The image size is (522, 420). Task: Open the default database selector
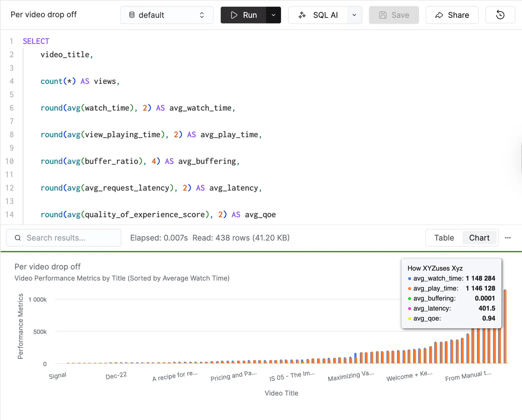coord(167,15)
